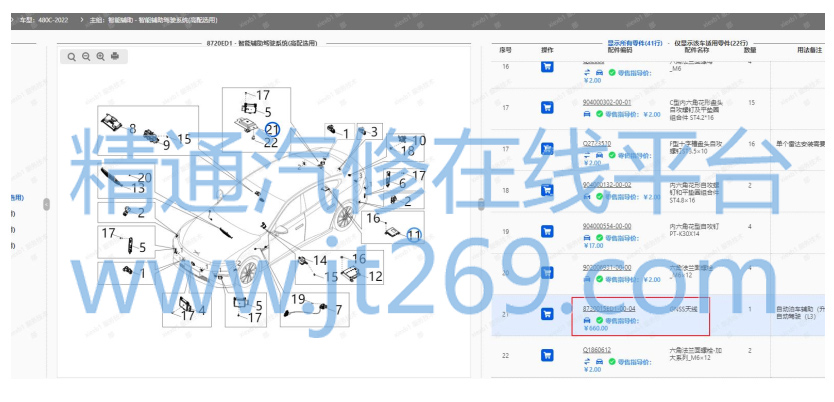834x402 pixels.
Task: Print the parts diagram
Action: (x=115, y=56)
